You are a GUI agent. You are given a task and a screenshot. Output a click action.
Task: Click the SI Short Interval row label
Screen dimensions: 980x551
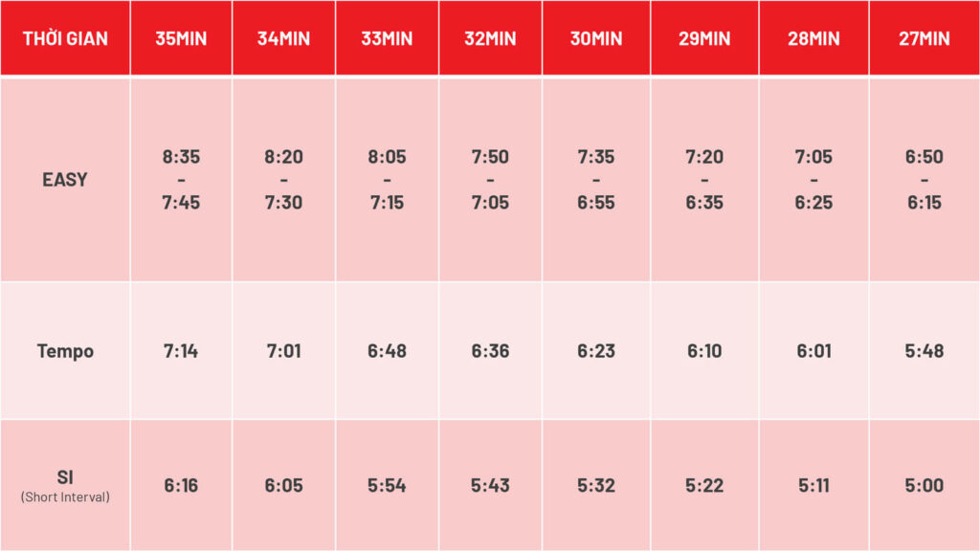coord(65,485)
